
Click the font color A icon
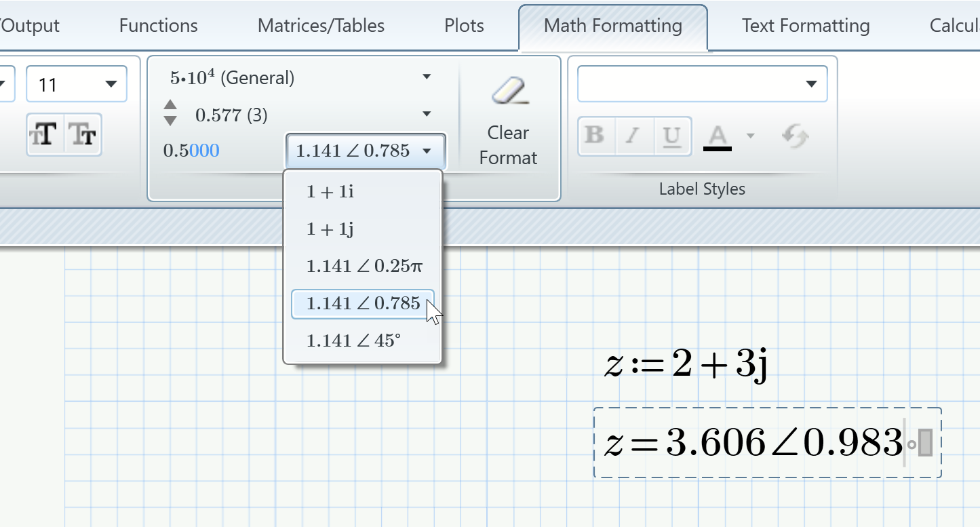coord(718,134)
